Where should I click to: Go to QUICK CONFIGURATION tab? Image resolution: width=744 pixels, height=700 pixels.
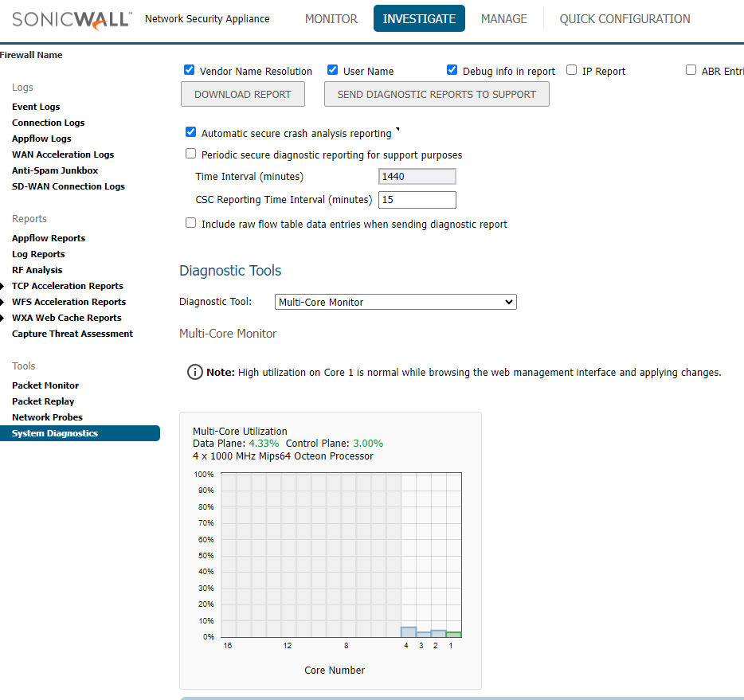coord(625,19)
